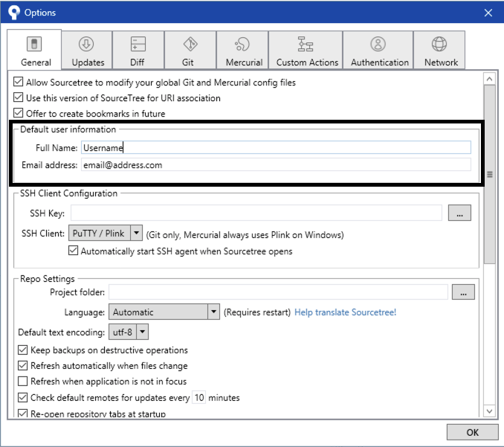Viewport: 504px width, 447px height.
Task: Click the Email address input field
Action: point(276,164)
